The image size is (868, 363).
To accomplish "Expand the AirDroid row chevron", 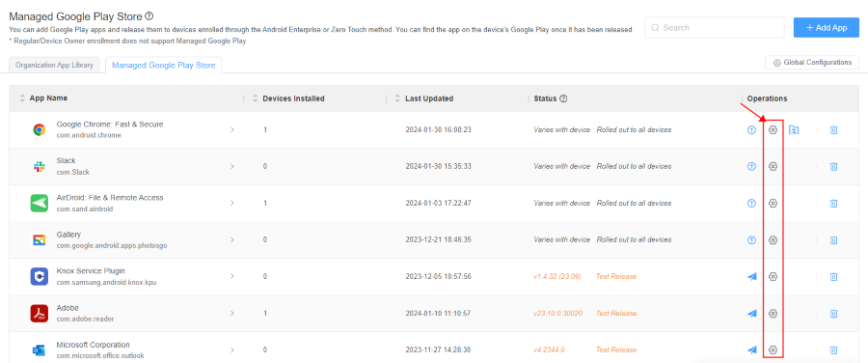I will tap(231, 204).
